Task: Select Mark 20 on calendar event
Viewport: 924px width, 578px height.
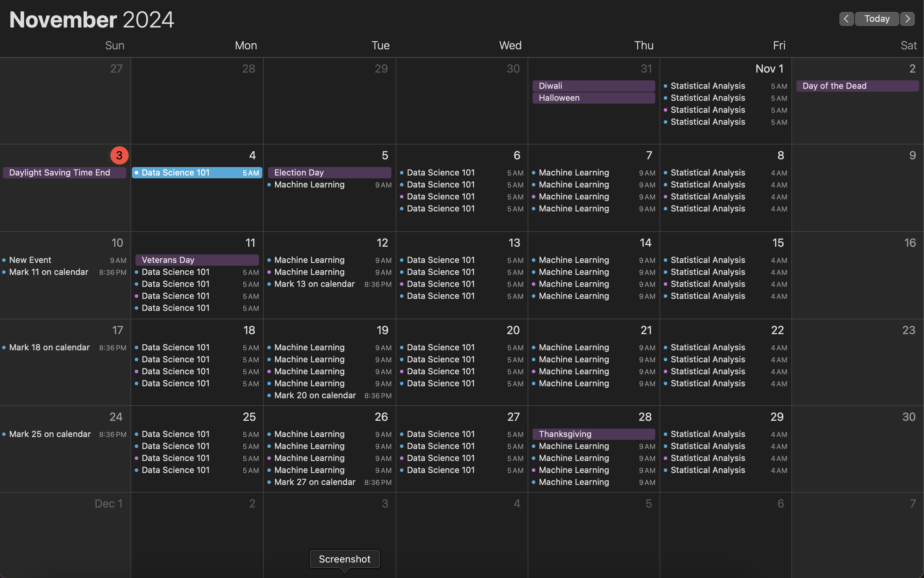Action: click(x=315, y=395)
